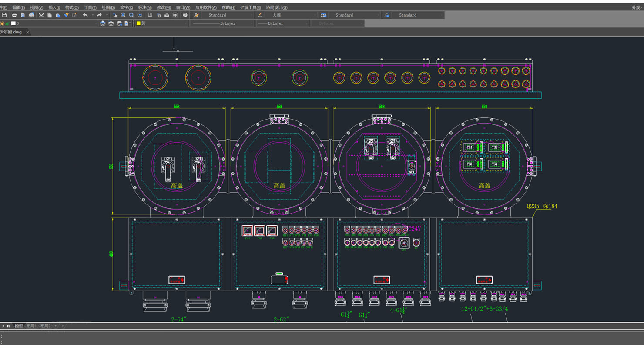
Task: Expand the text style Standard dropdown
Action: pos(251,15)
